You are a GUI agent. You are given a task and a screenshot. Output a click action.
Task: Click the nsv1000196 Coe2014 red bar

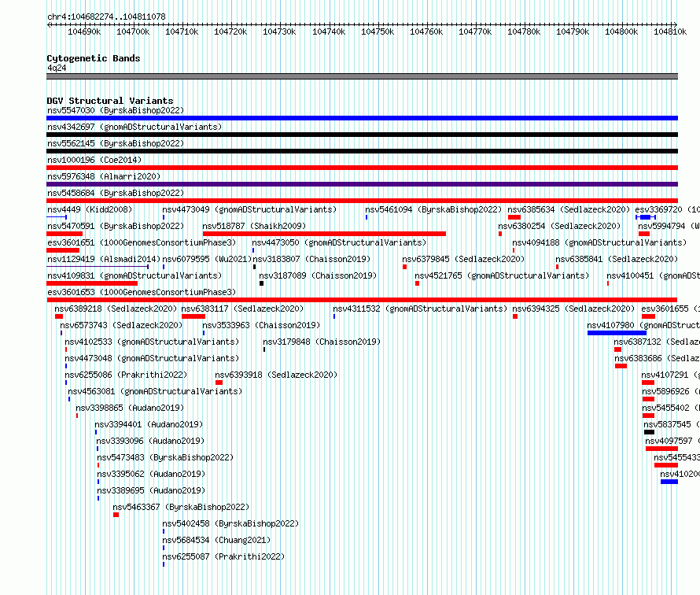tap(362, 168)
